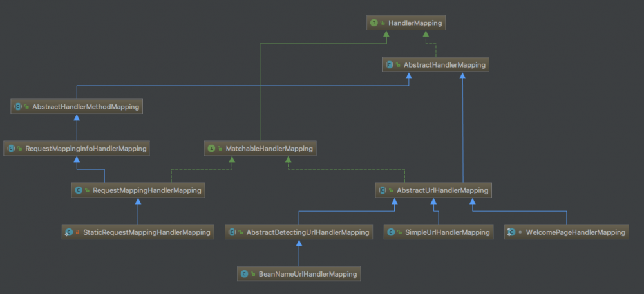
Task: Click the public visibility lock on AbstractUrlHandlerMapping
Action: 391,190
